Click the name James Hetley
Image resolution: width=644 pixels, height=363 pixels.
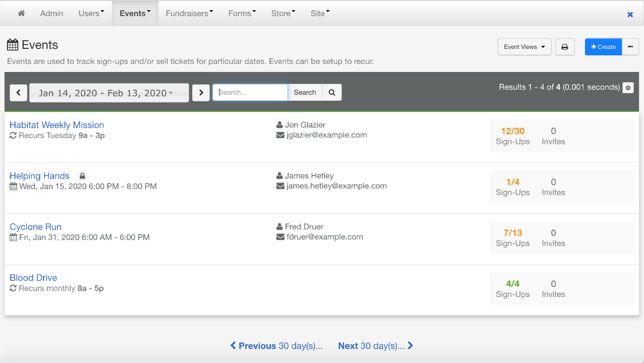[309, 176]
